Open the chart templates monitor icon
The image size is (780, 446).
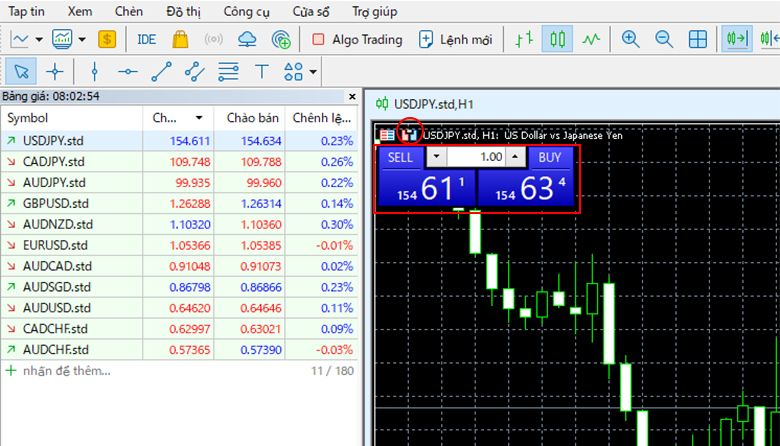click(62, 39)
